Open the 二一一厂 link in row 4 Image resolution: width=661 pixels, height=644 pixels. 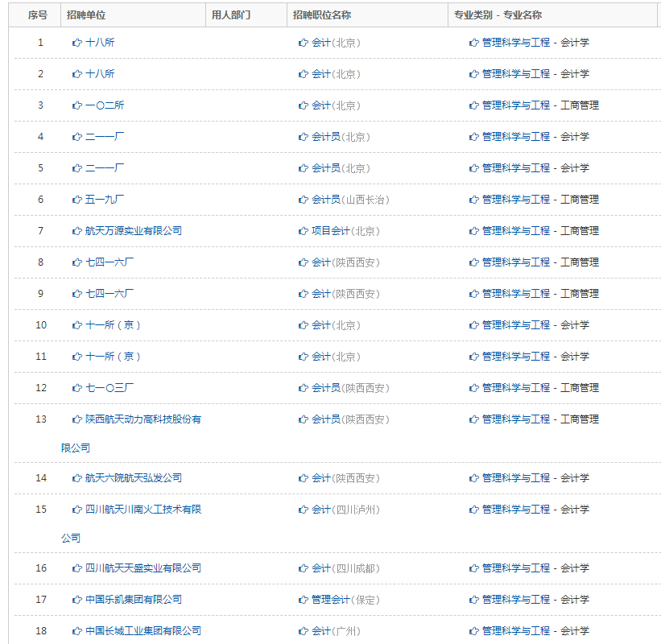105,137
